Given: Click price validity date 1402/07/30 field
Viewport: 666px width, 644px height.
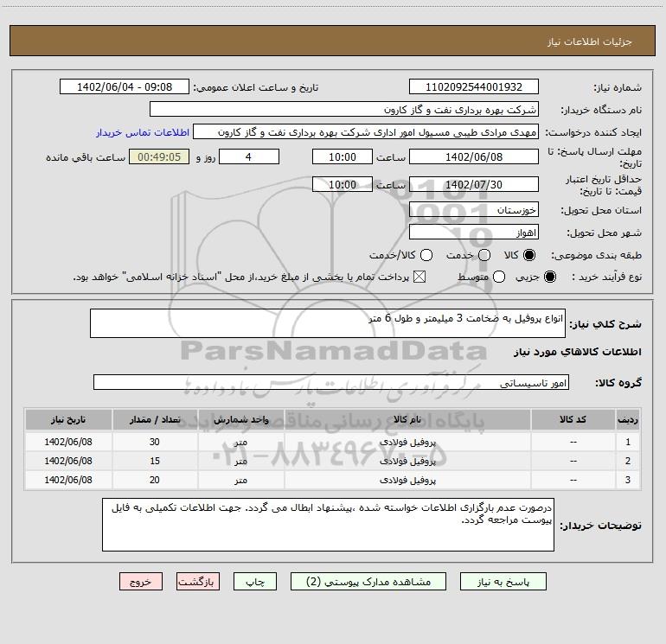Looking at the screenshot, I should [x=474, y=184].
